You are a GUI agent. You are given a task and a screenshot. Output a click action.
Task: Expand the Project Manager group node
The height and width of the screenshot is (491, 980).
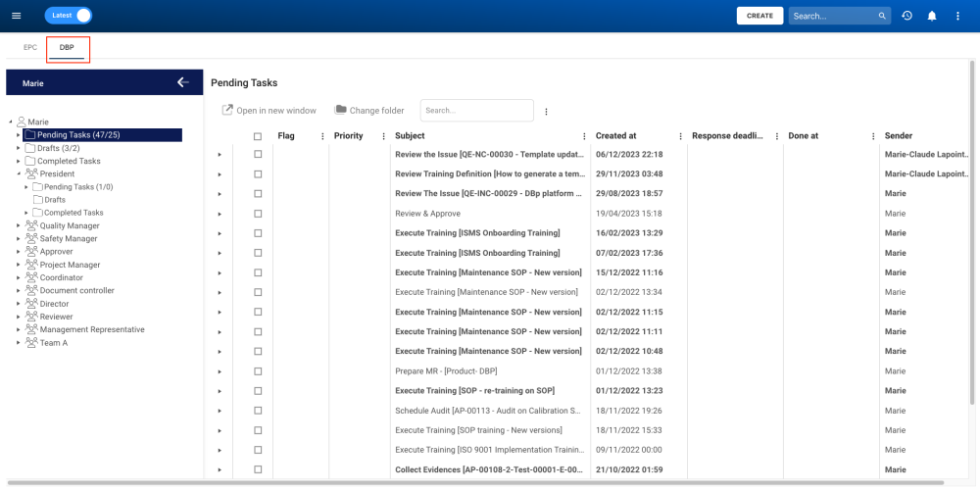[x=18, y=265]
